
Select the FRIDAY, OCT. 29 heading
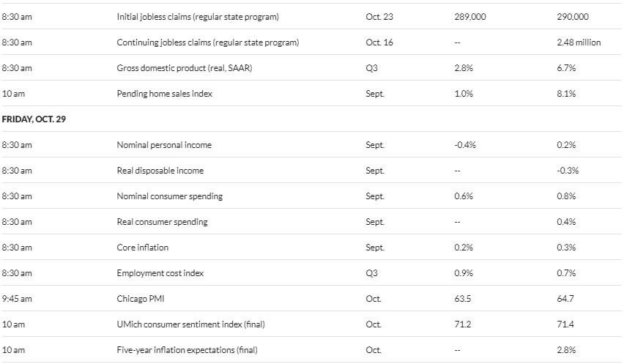coord(34,119)
